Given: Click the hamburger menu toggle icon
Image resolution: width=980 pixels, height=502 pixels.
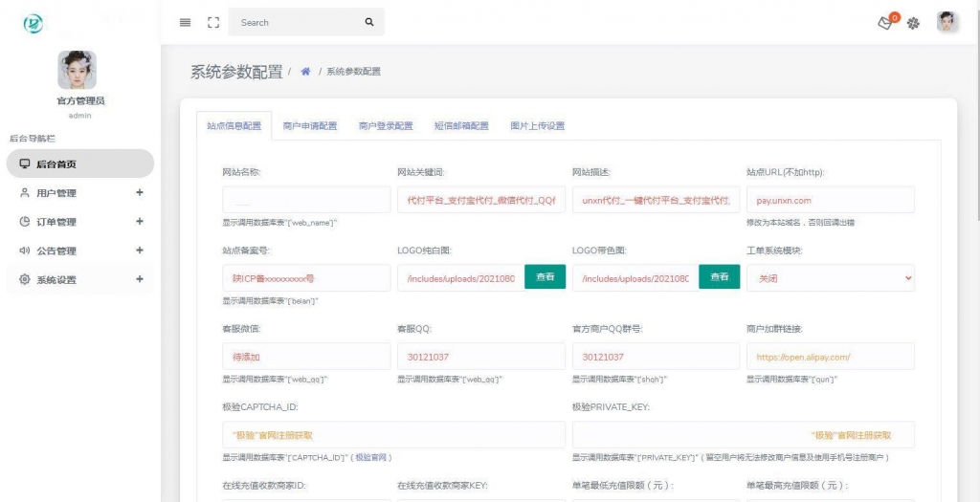Looking at the screenshot, I should [x=186, y=22].
